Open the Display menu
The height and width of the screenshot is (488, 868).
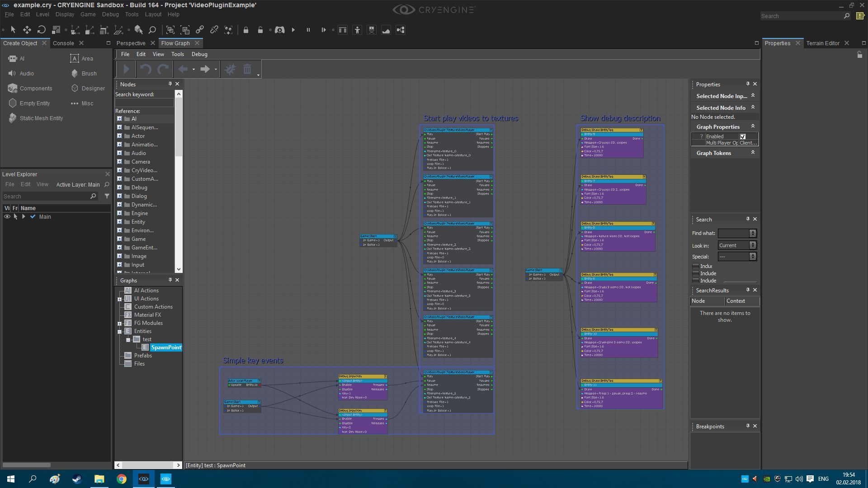point(65,14)
